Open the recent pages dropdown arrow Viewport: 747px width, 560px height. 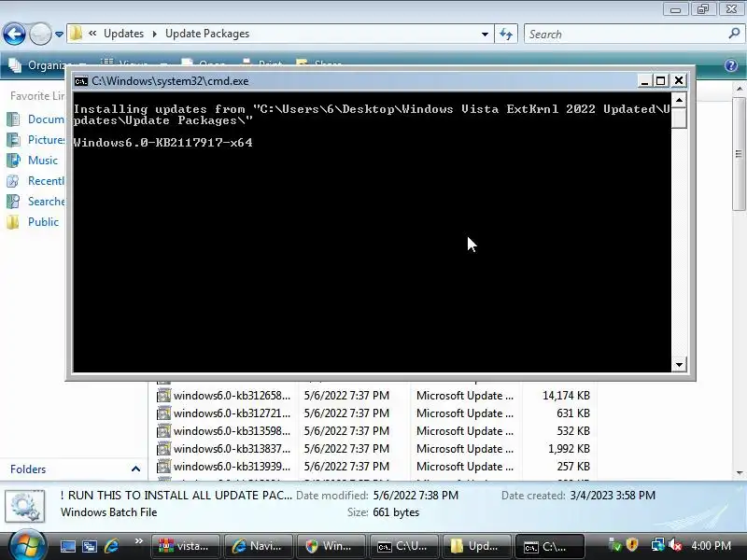click(x=59, y=35)
